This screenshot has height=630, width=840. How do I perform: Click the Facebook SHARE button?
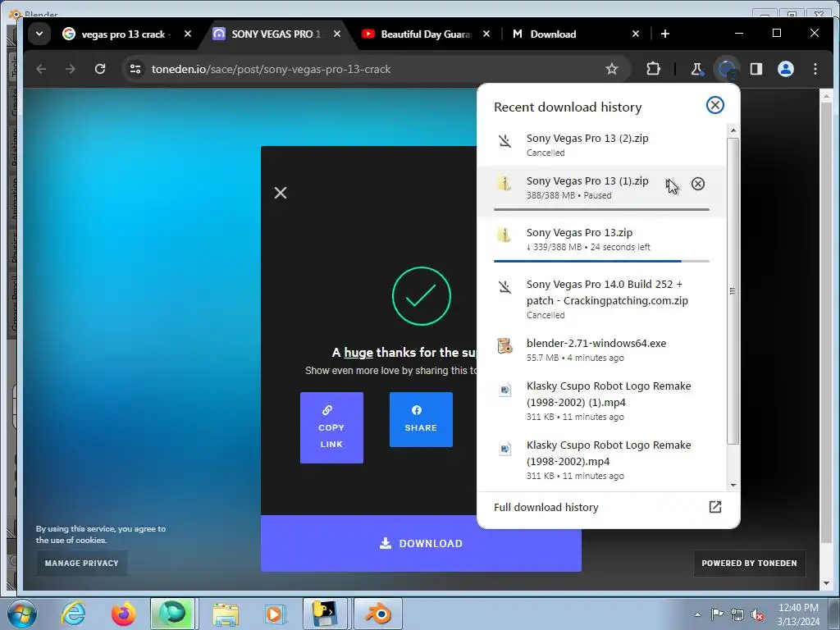[421, 419]
